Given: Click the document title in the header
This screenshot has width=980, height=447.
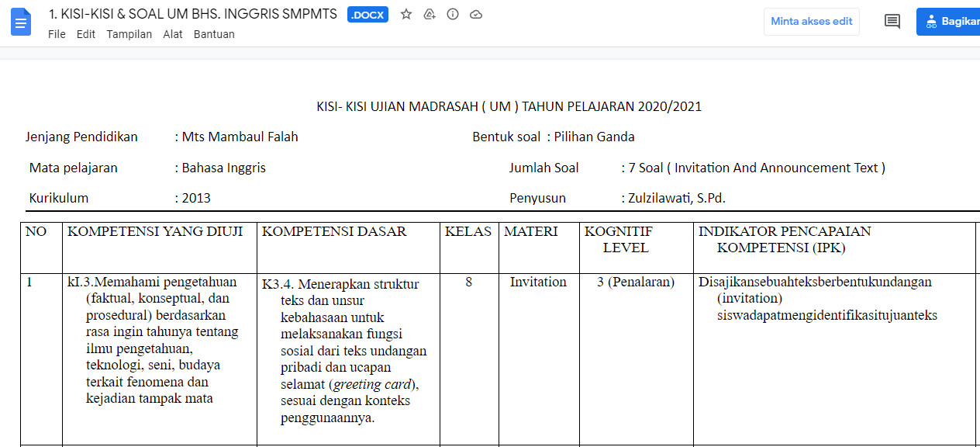Looking at the screenshot, I should (x=193, y=14).
